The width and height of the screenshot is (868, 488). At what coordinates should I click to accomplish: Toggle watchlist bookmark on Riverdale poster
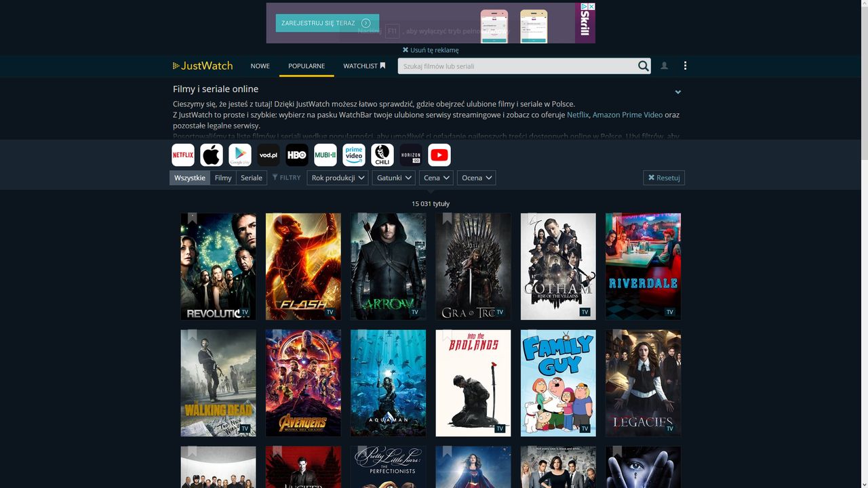tap(616, 219)
